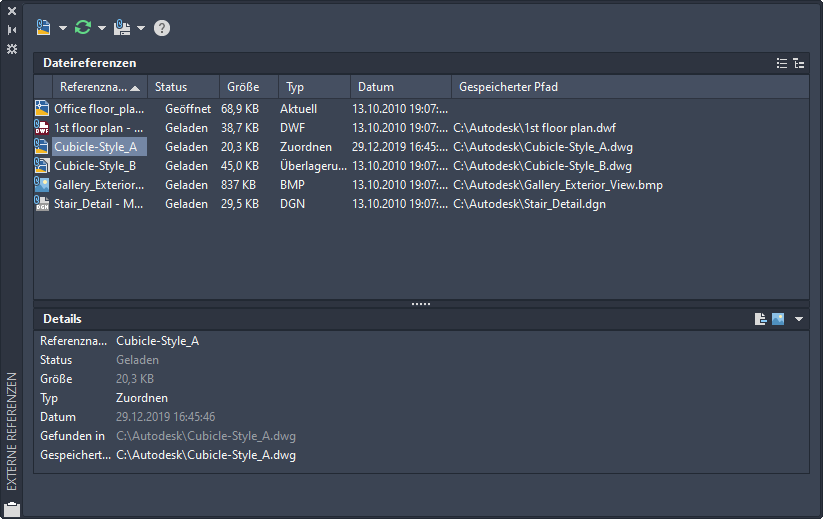823x519 pixels.
Task: Select the Gallery_Exterior reference row
Action: point(98,185)
